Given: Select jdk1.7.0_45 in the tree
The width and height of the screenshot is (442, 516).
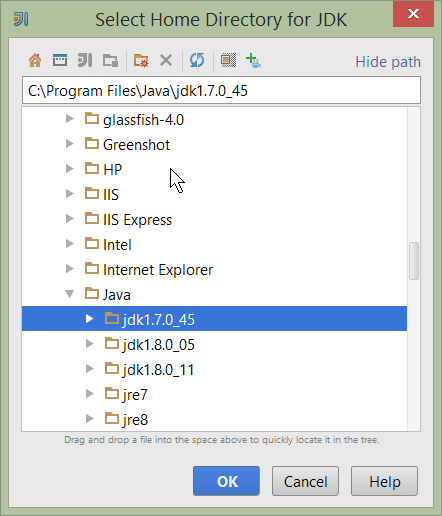Looking at the screenshot, I should (x=214, y=319).
